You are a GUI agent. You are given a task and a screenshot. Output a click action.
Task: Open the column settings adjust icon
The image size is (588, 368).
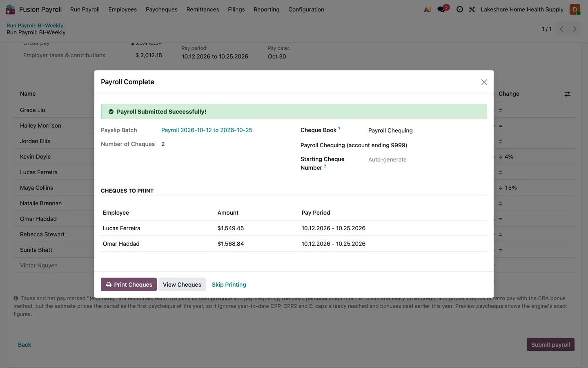pyautogui.click(x=568, y=94)
